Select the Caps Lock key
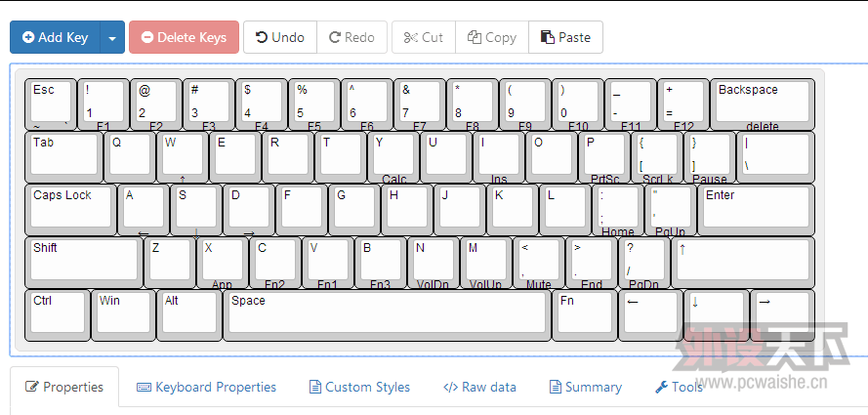 click(x=68, y=208)
